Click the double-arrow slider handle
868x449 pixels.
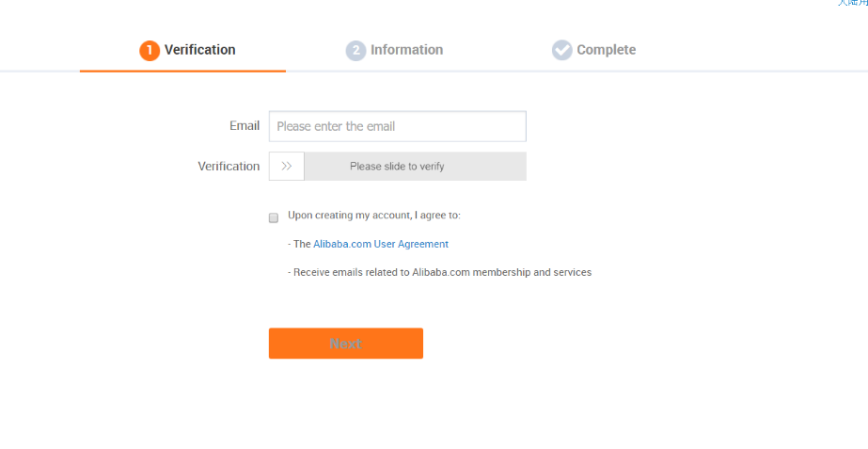tap(287, 167)
